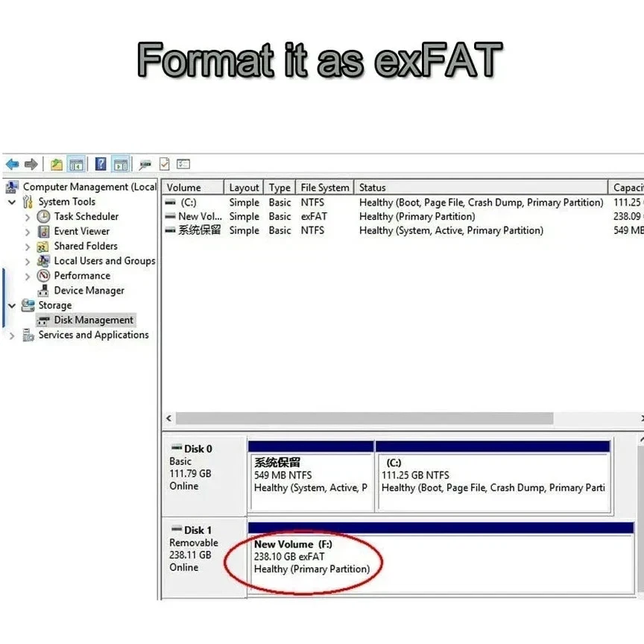Sort by the Volume column header
644x644 pixels.
(192, 187)
